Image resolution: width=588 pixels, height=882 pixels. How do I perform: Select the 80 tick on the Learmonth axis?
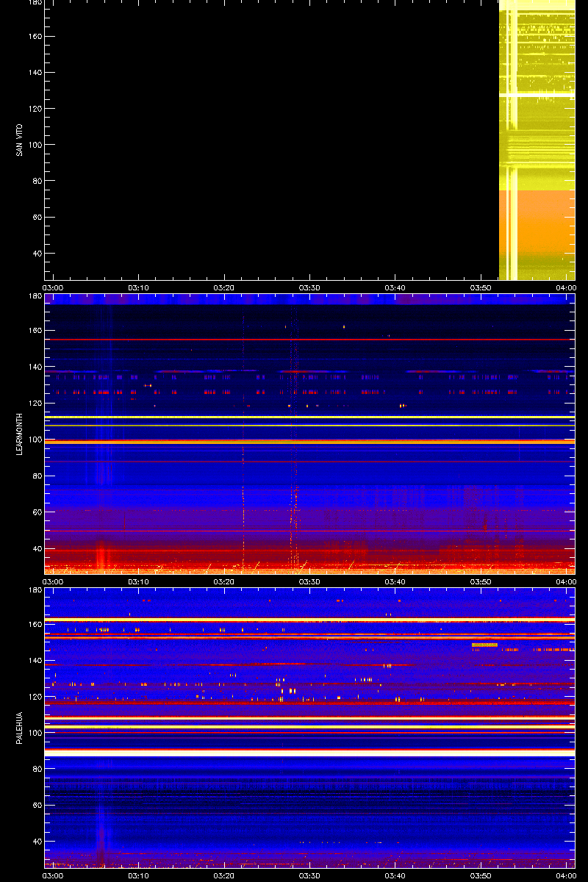37,476
